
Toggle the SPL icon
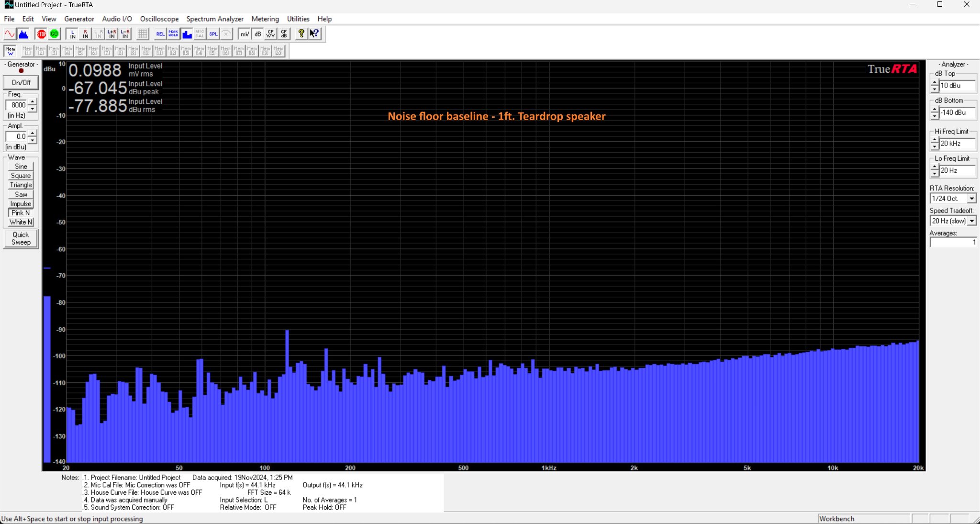(x=213, y=34)
